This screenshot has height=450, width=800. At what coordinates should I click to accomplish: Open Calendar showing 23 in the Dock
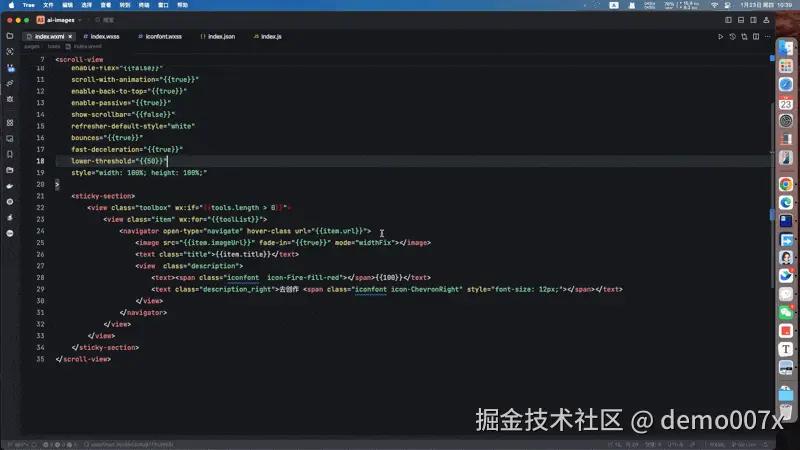click(786, 103)
